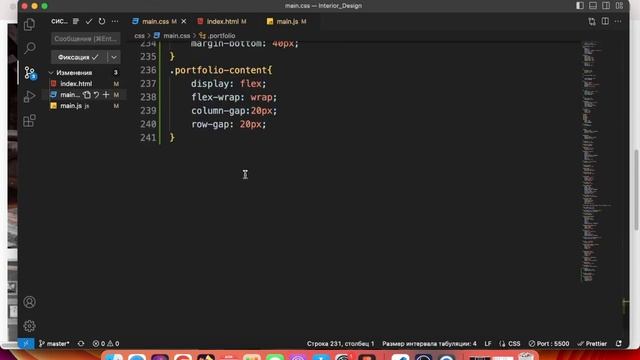The width and height of the screenshot is (640, 360).
Task: Toggle the bottom panel layout icon
Action: click(593, 6)
